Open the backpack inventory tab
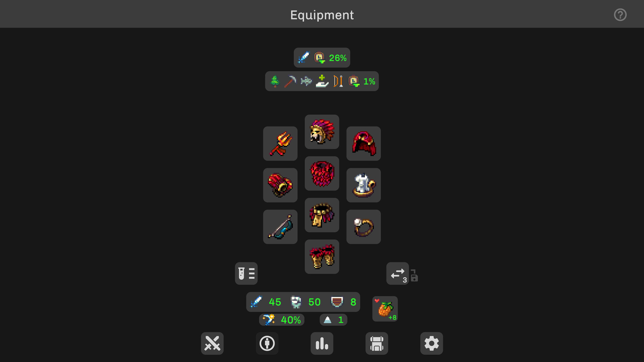Viewport: 644px width, 362px height. click(x=377, y=343)
